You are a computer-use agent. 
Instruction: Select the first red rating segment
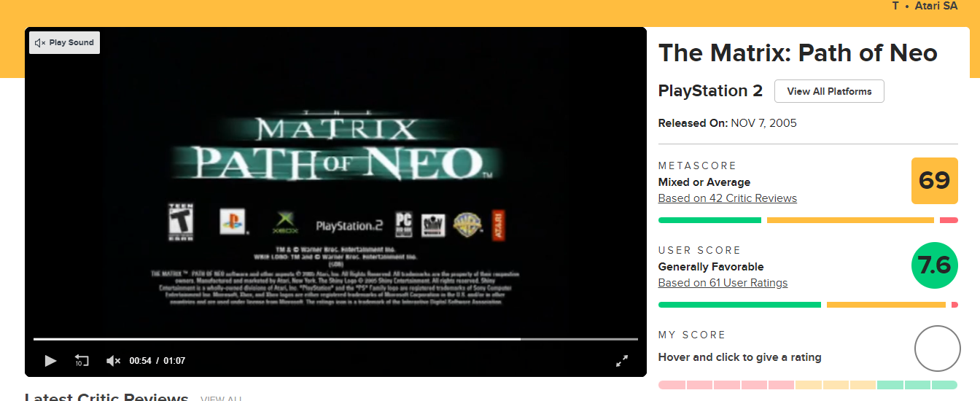(672, 385)
